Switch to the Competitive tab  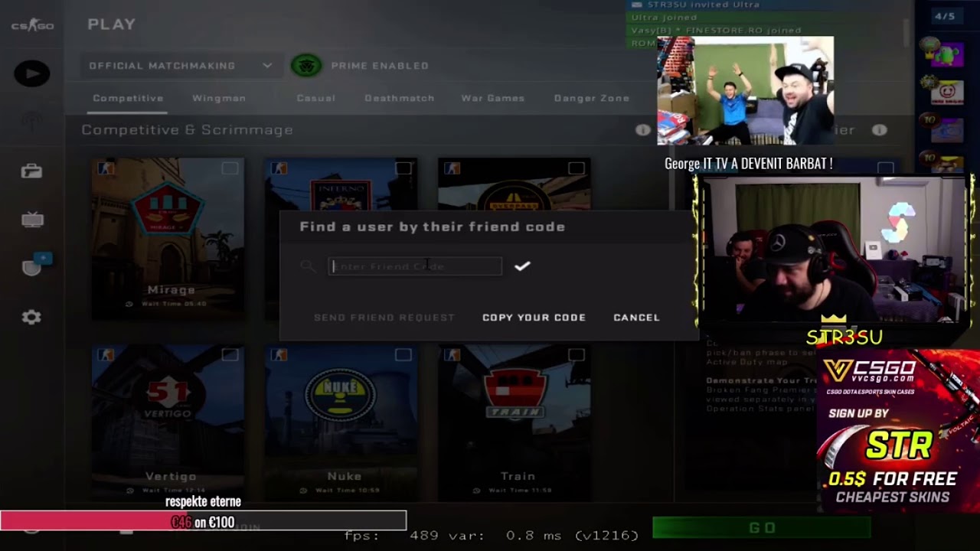pyautogui.click(x=128, y=98)
